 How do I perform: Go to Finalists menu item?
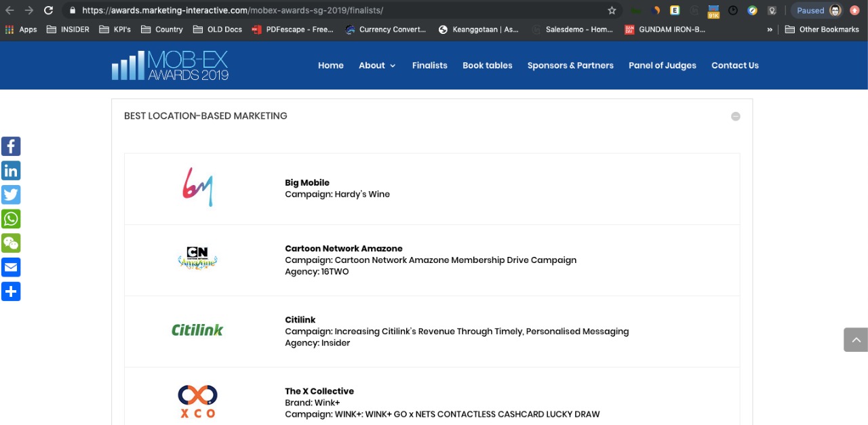[429, 66]
